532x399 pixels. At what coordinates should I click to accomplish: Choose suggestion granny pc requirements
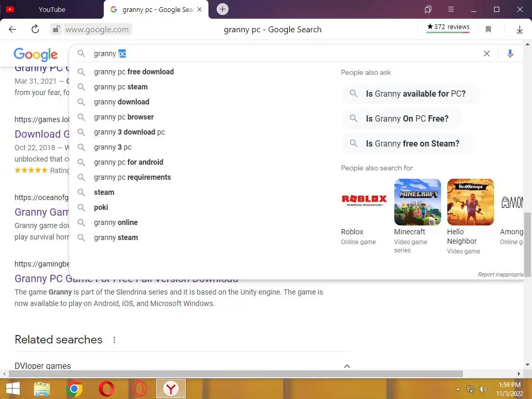coord(132,177)
